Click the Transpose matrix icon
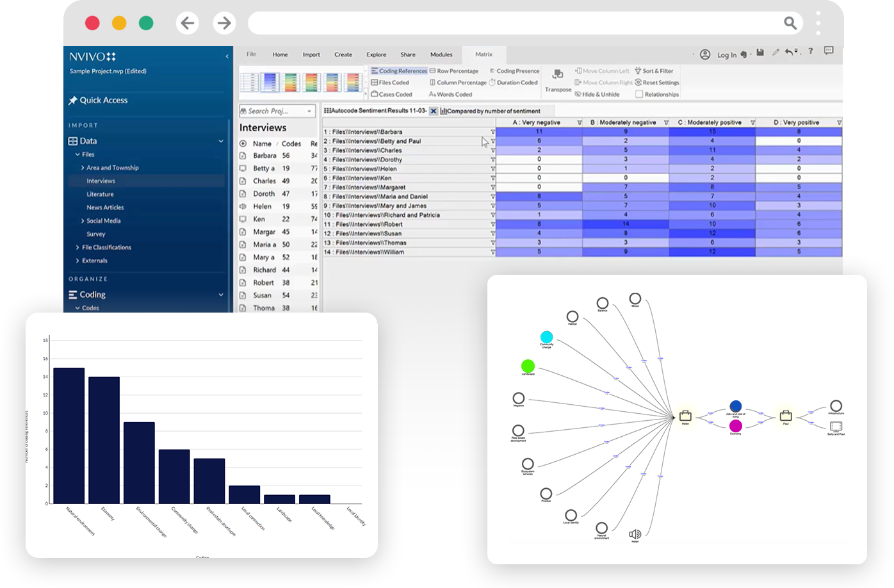The image size is (894, 588). 557,75
